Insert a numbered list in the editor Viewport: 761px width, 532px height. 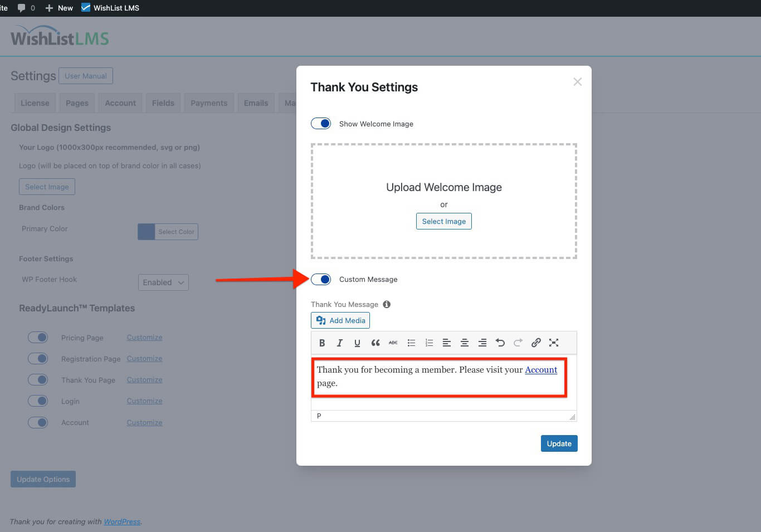click(x=429, y=343)
